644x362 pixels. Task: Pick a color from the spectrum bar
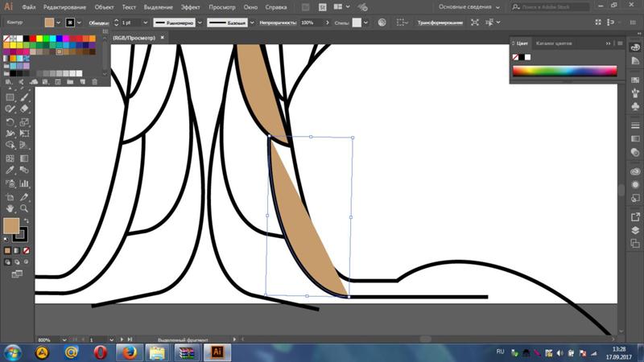pos(563,72)
